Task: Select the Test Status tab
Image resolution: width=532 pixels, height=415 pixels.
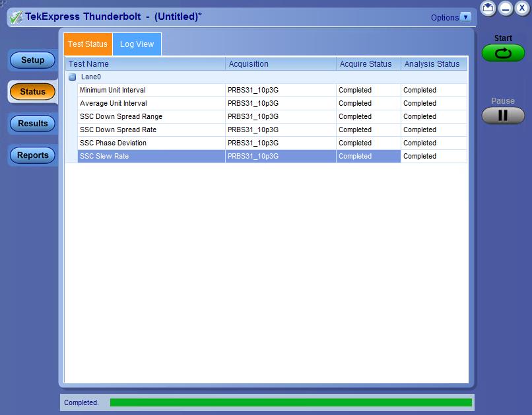Action: pyautogui.click(x=88, y=44)
